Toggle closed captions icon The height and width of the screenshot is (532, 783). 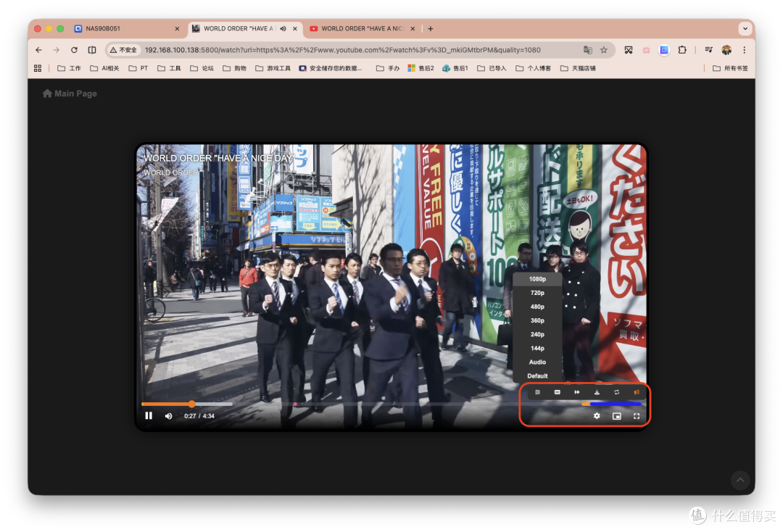pyautogui.click(x=558, y=392)
